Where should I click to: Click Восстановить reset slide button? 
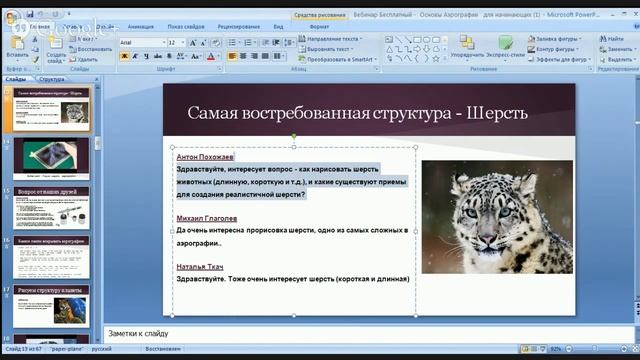pyautogui.click(x=91, y=49)
